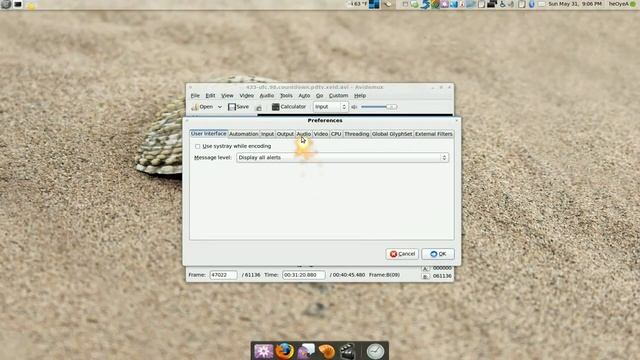Open the Pidgin chat icon in dock
This screenshot has height=360, width=640.
[306, 351]
